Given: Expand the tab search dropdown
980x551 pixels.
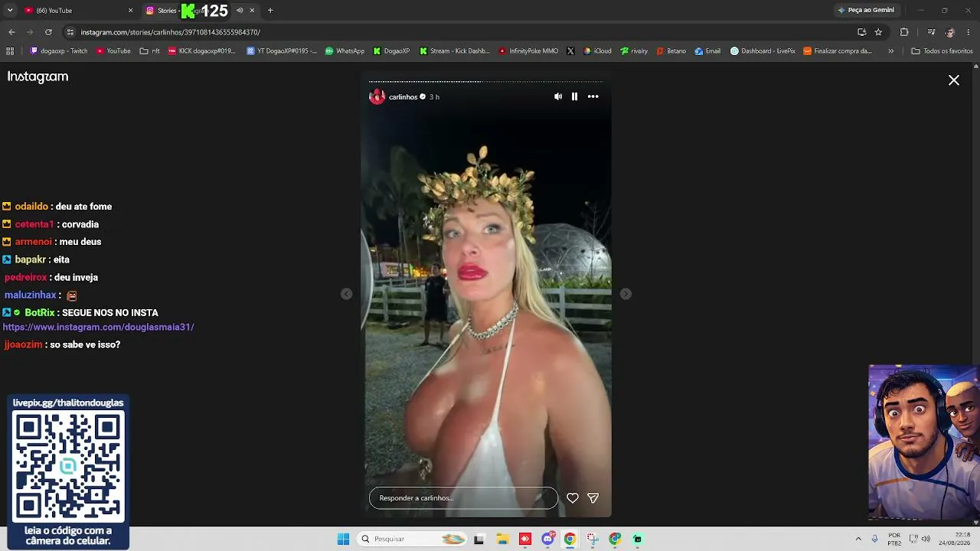Looking at the screenshot, I should (x=10, y=11).
